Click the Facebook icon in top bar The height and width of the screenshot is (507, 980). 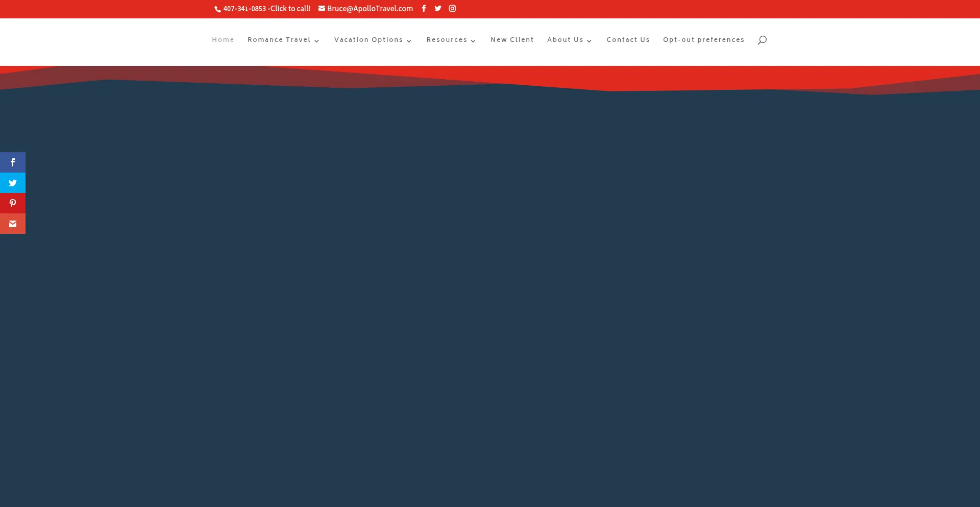[x=424, y=9]
